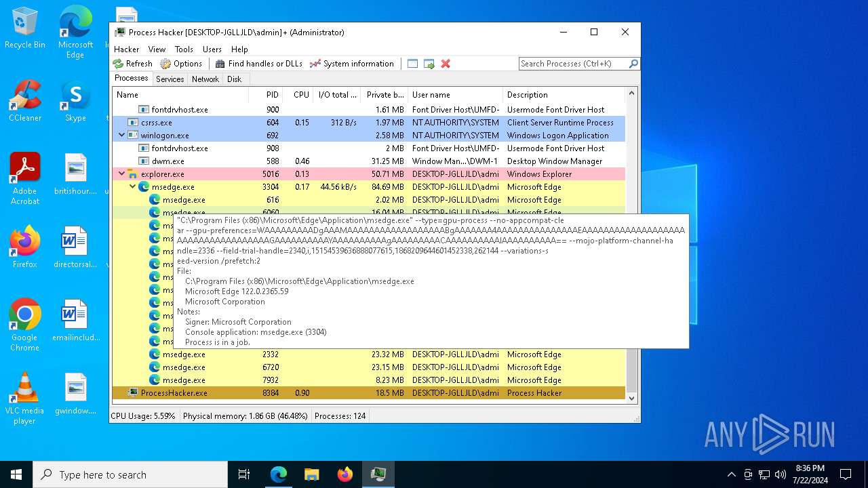Sort by Private bytes column header
Screen dimensions: 868x488
click(x=384, y=95)
